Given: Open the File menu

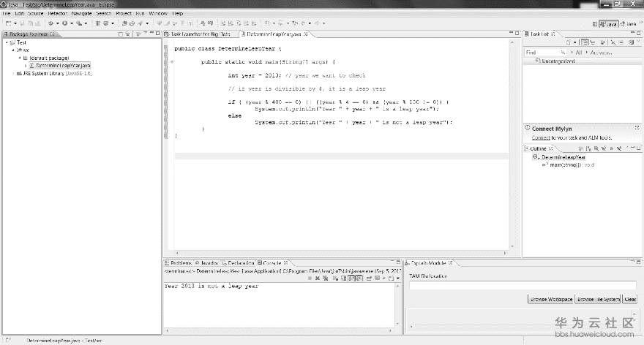Looking at the screenshot, I should tap(6, 14).
